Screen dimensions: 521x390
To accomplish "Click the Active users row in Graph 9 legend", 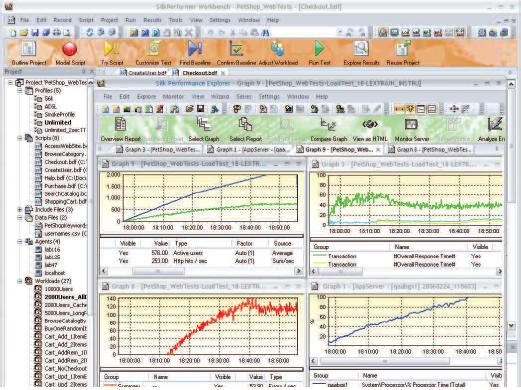I will point(201,253).
